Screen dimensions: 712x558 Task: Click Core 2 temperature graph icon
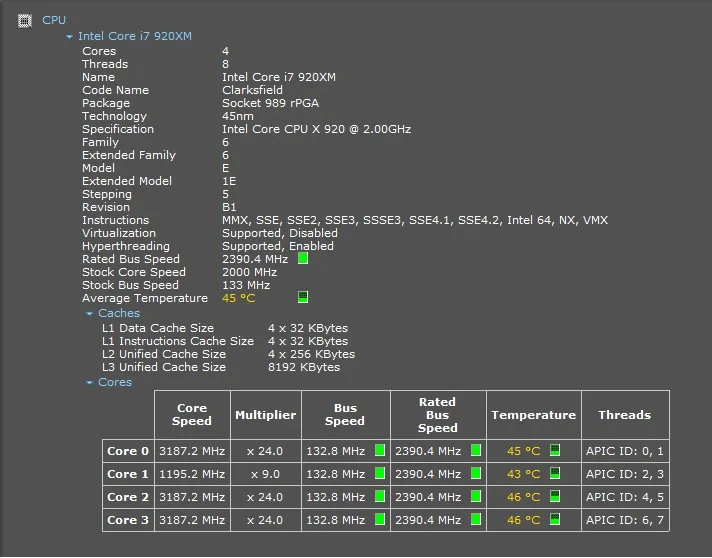click(x=555, y=496)
